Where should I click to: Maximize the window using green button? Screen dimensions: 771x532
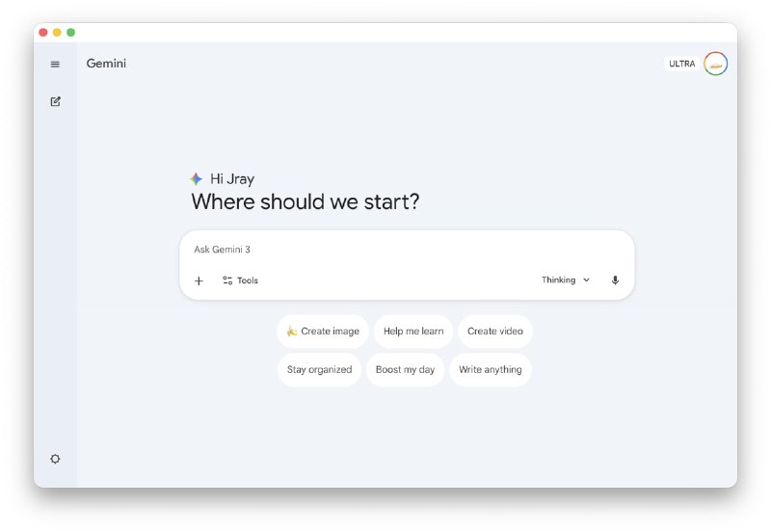click(70, 33)
